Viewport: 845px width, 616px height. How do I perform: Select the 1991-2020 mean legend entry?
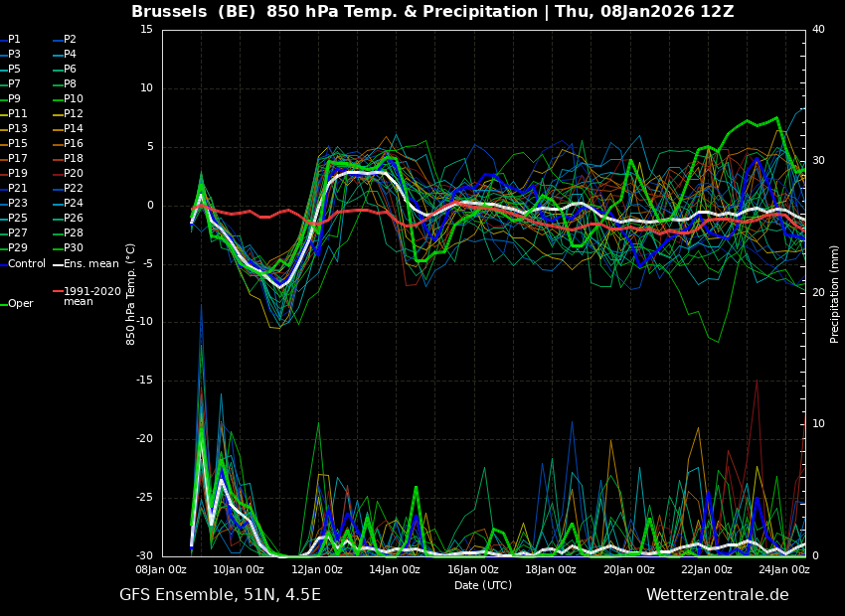[91, 296]
